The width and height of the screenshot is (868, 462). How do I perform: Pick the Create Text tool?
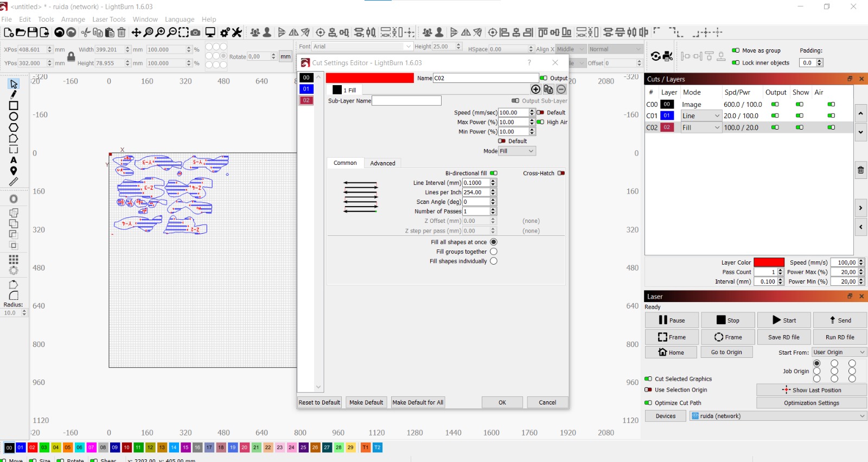(14, 160)
